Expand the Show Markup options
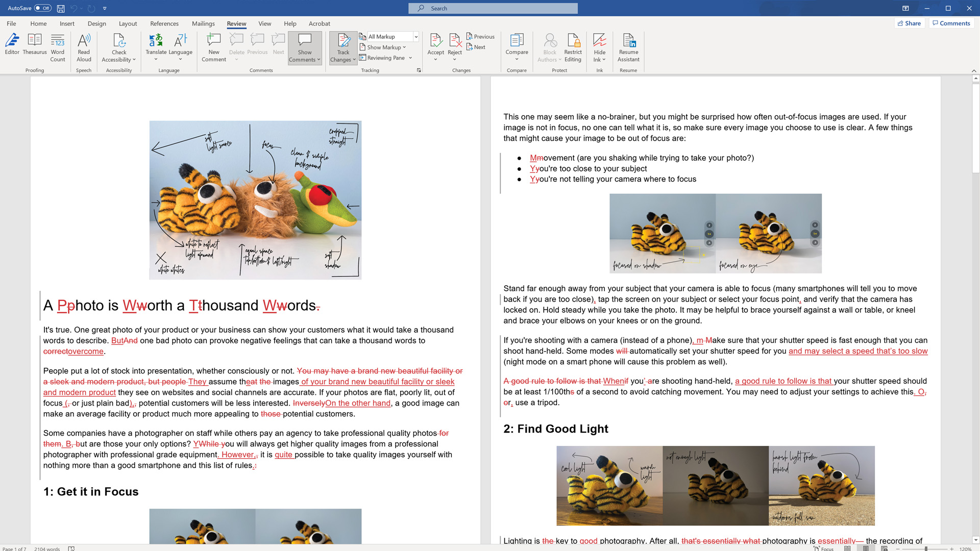 coord(384,47)
